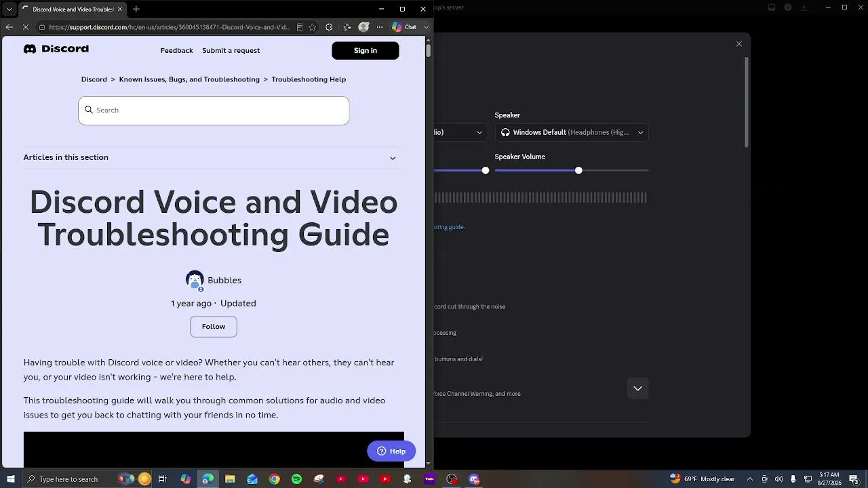This screenshot has width=868, height=488.
Task: Follow this article
Action: coord(214,327)
